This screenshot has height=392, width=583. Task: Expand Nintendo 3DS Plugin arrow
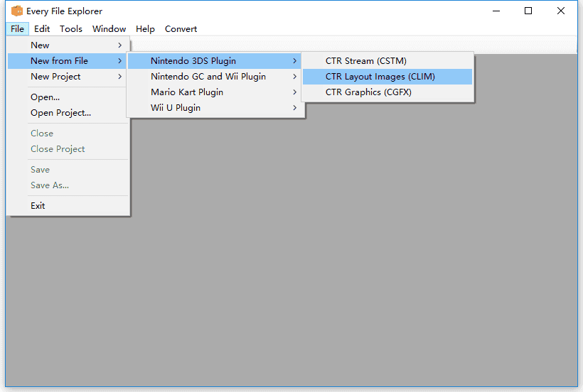click(294, 61)
